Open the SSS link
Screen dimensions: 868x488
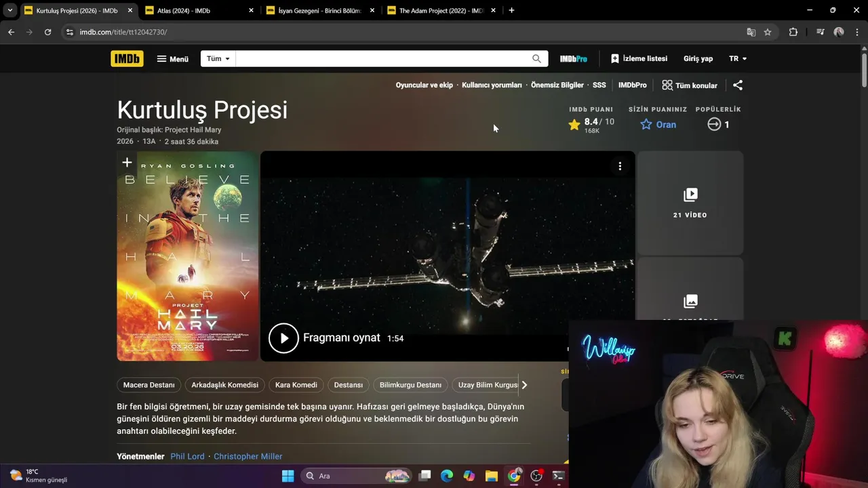point(599,85)
